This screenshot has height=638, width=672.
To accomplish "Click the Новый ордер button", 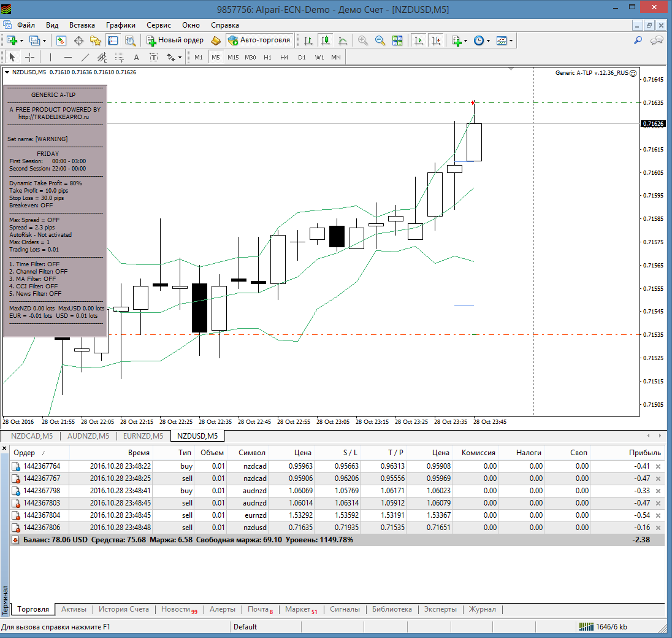I will coord(175,40).
